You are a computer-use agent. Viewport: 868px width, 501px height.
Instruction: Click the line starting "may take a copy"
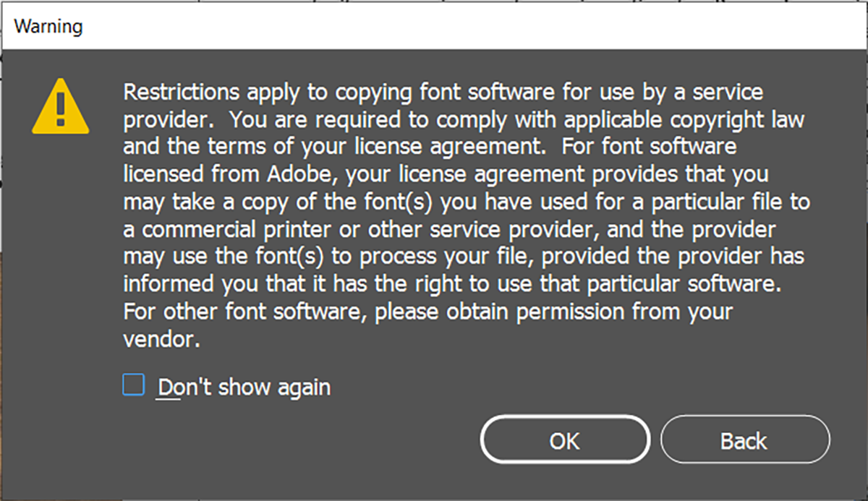coord(466,202)
